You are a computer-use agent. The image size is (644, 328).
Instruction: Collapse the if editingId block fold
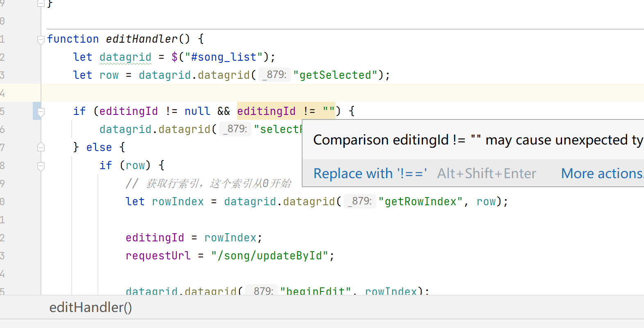(41, 112)
